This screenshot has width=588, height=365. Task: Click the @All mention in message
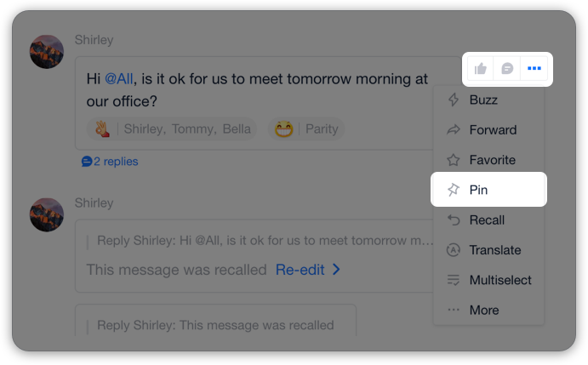[118, 79]
